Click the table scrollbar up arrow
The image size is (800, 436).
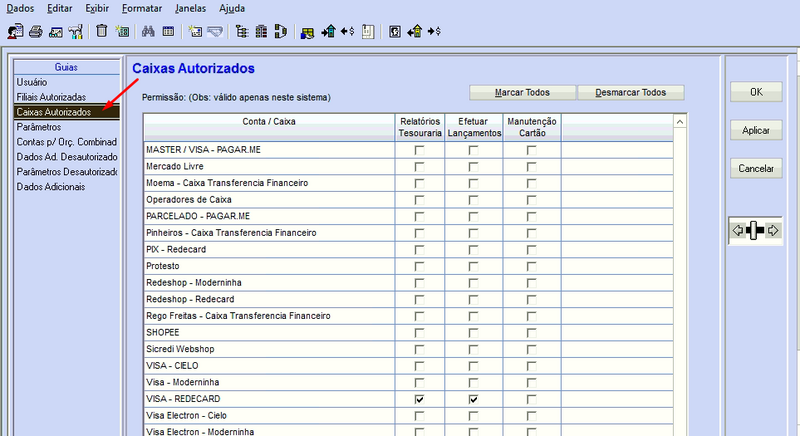(680, 121)
